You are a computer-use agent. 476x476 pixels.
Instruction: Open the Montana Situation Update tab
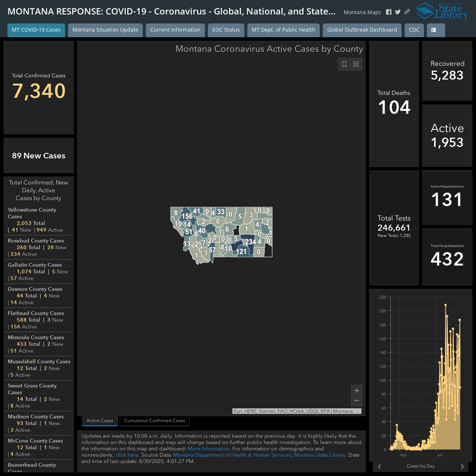click(105, 30)
